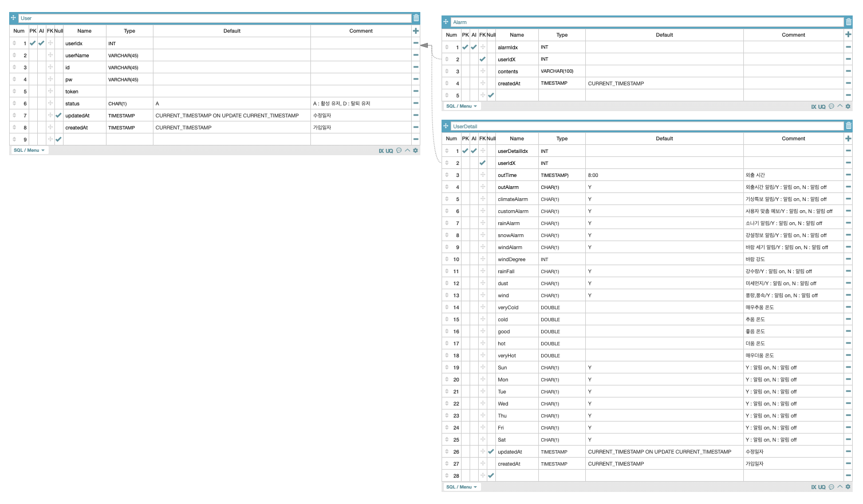This screenshot has width=863, height=504.
Task: Toggle the AI checkbox for alarmIdx in Alarm
Action: pos(474,47)
